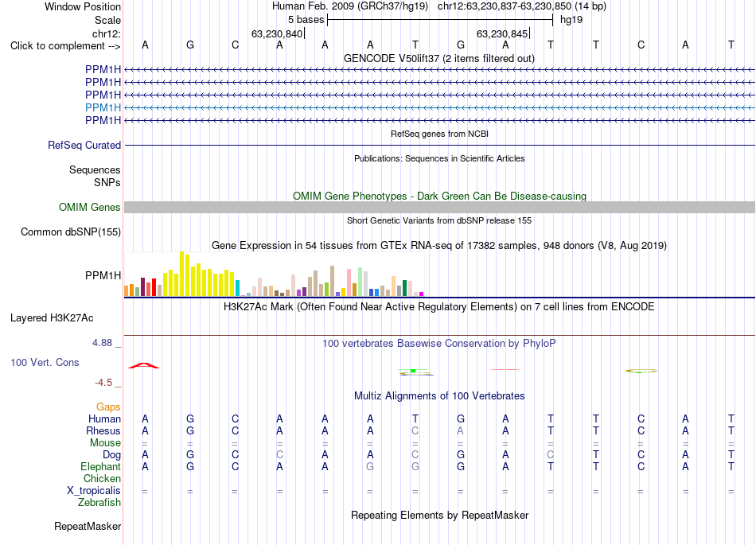Click the pink bar in GTEx chart
Screen dimensions: 756x545
point(349,283)
